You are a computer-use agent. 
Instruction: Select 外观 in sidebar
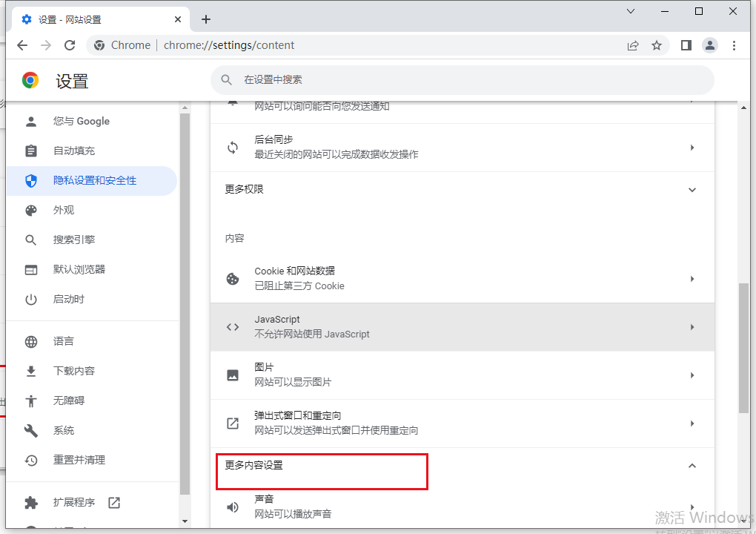(x=92, y=211)
